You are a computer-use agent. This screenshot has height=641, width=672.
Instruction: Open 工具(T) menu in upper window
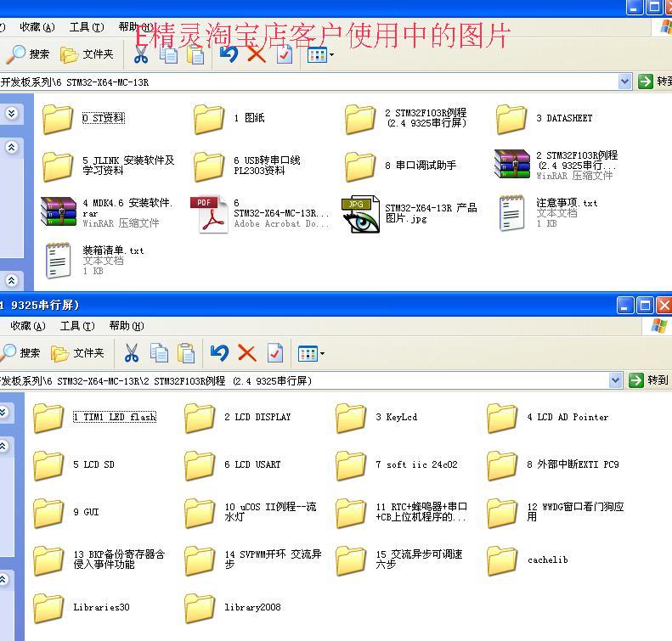(87, 27)
